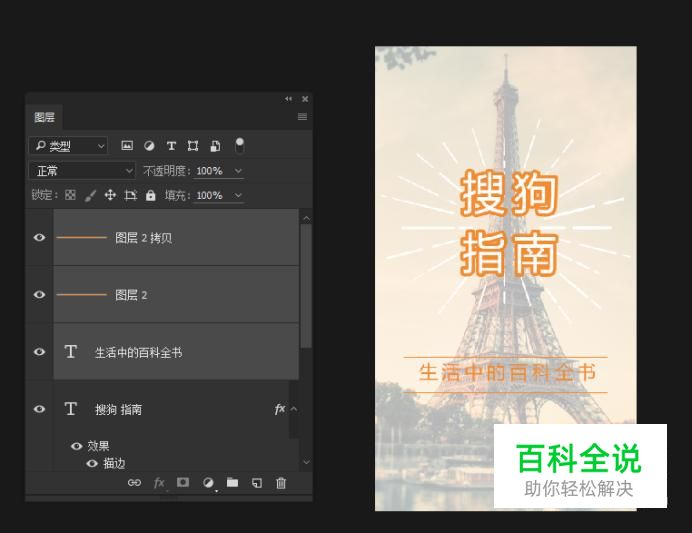Click the 图层 2 line thumbnail
The image size is (692, 533).
click(82, 294)
